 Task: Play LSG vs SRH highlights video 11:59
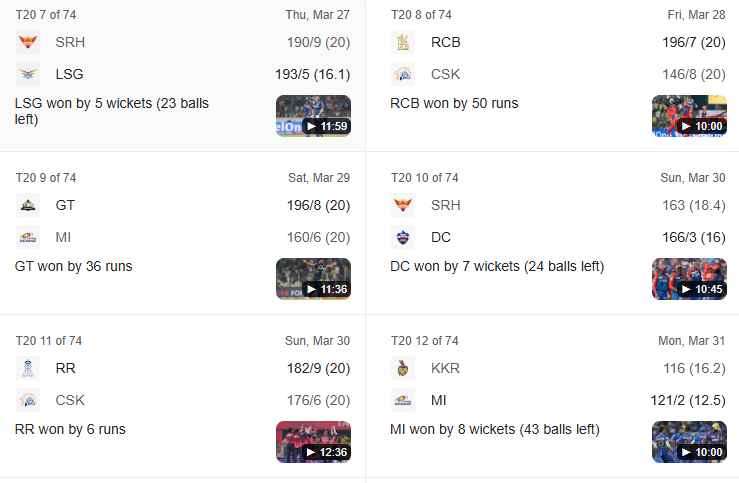point(313,116)
